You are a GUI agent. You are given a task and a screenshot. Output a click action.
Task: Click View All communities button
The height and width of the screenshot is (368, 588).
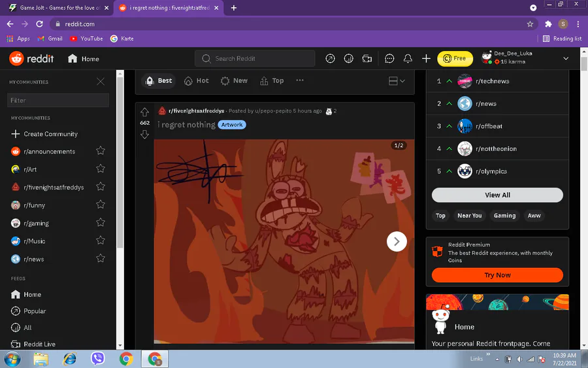(x=497, y=195)
